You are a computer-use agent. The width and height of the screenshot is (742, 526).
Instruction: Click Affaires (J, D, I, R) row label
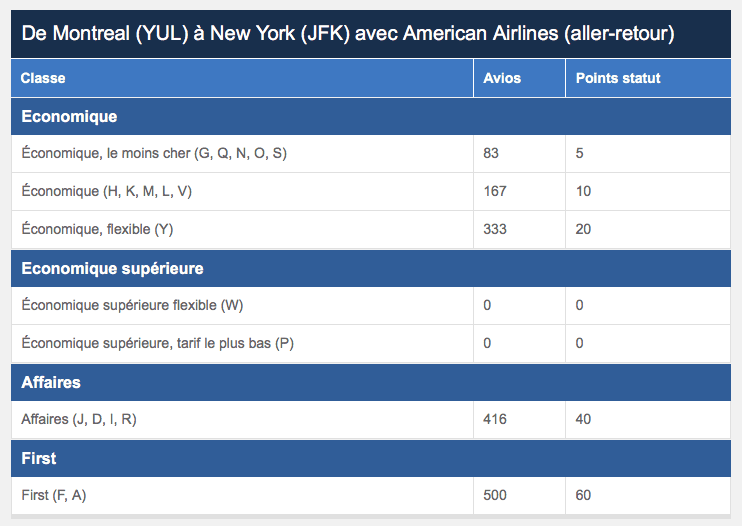pos(79,420)
